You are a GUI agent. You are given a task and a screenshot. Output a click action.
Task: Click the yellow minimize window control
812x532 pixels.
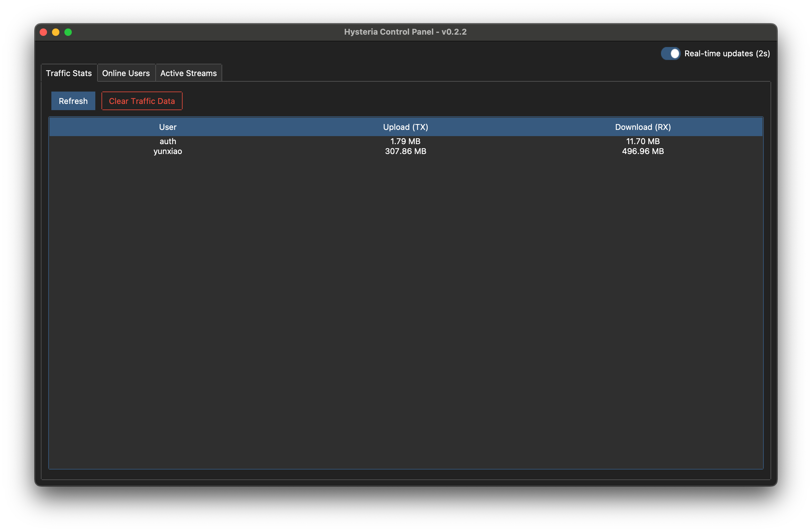coord(56,32)
